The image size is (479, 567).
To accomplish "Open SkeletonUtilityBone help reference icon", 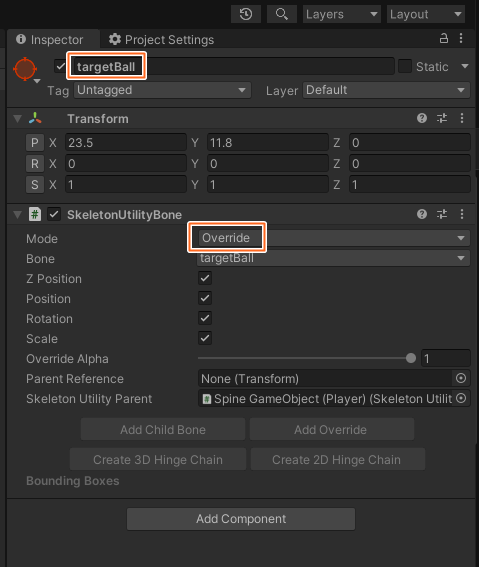I will [x=422, y=214].
